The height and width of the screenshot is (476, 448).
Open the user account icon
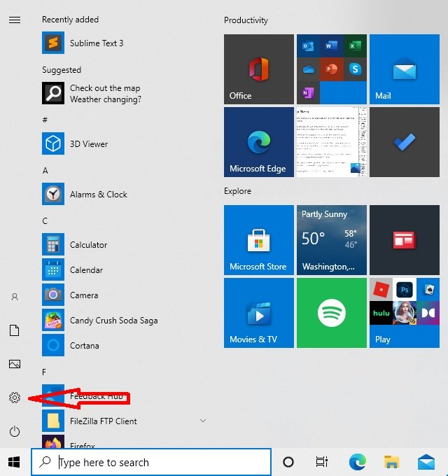(15, 297)
